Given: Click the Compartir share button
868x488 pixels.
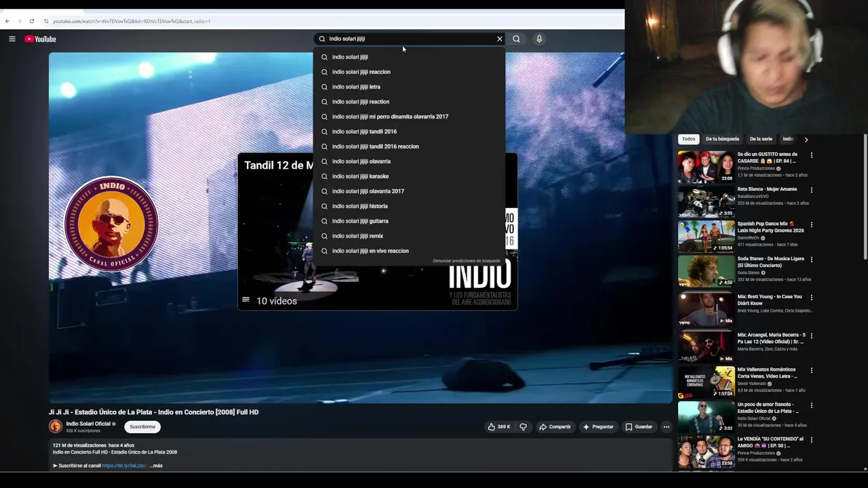Looking at the screenshot, I should click(x=555, y=427).
